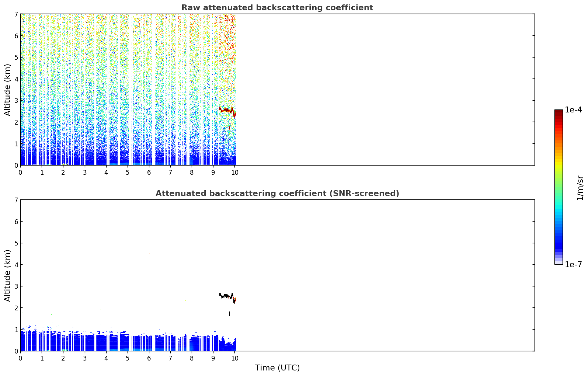Click the 1e-7 colorbar label

(573, 265)
